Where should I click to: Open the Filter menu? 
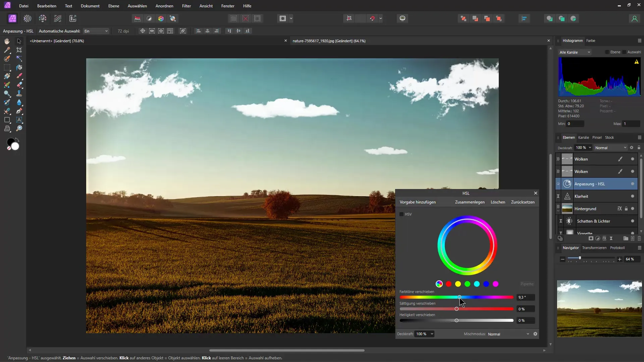(186, 6)
